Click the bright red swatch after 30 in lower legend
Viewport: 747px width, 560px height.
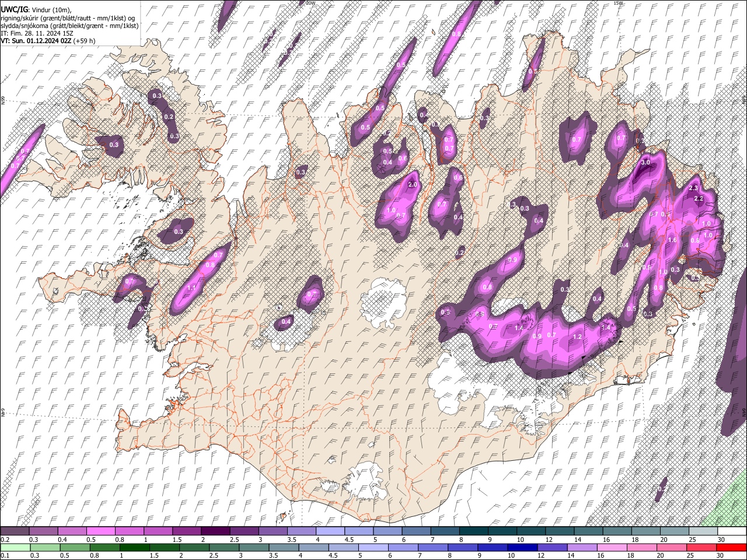(x=732, y=547)
